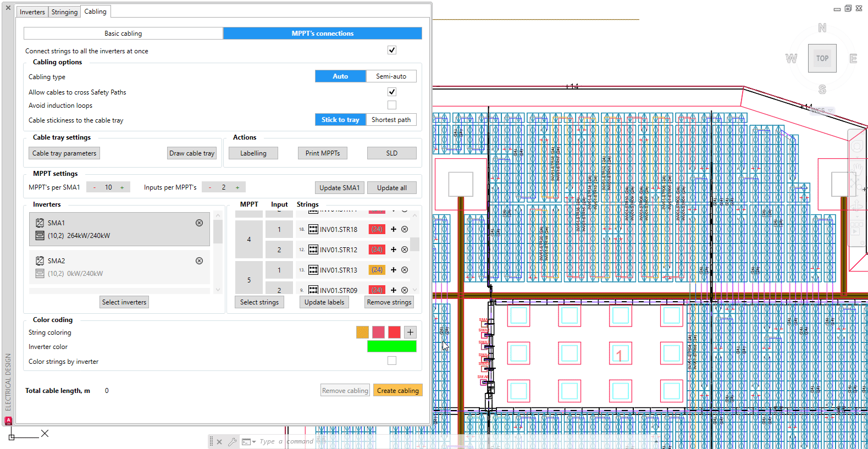Open the MPPT's connections section
Screen dimensions: 868x449
[x=323, y=34]
